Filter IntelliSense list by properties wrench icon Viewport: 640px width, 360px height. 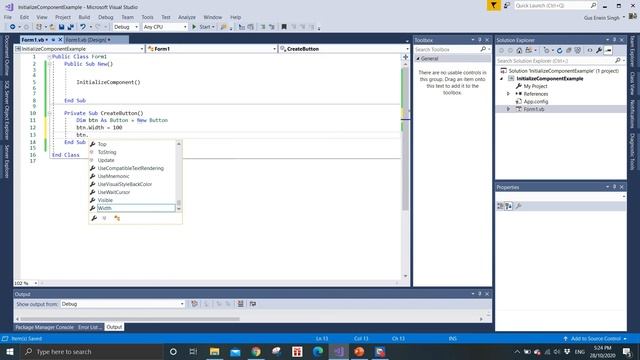point(94,218)
